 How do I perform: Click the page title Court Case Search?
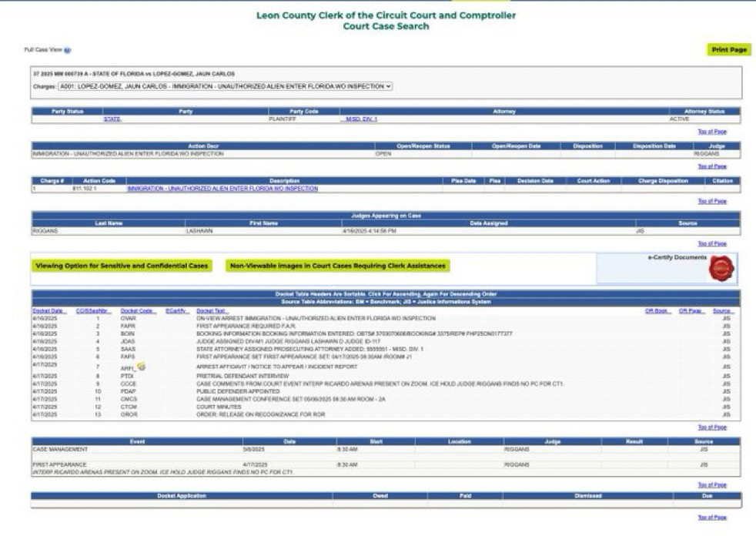click(x=386, y=26)
